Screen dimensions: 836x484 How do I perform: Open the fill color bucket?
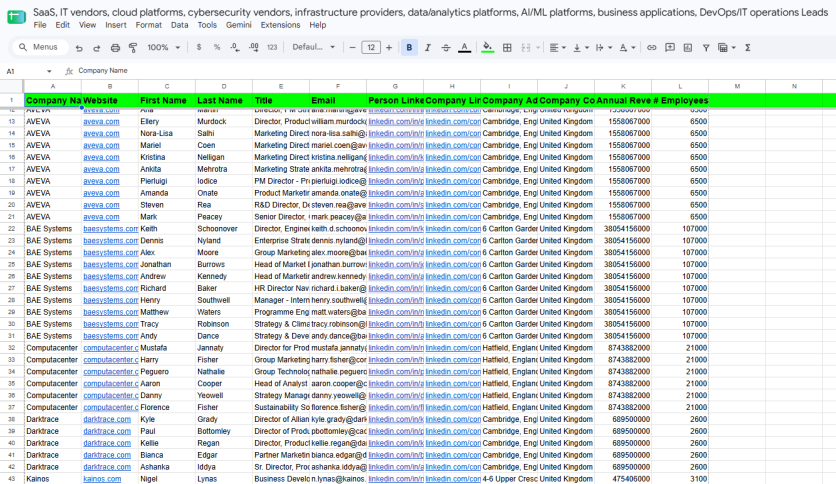click(487, 47)
